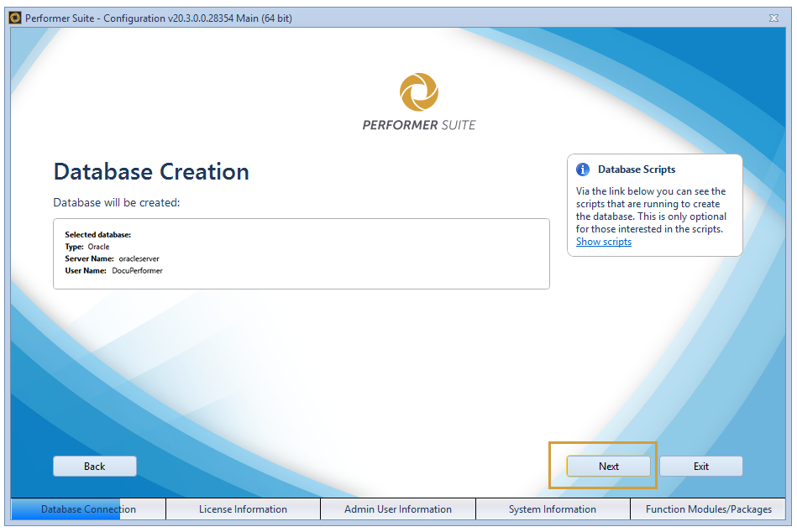Image resolution: width=797 pixels, height=532 pixels.
Task: Click the Selected database summary box
Action: tap(301, 252)
